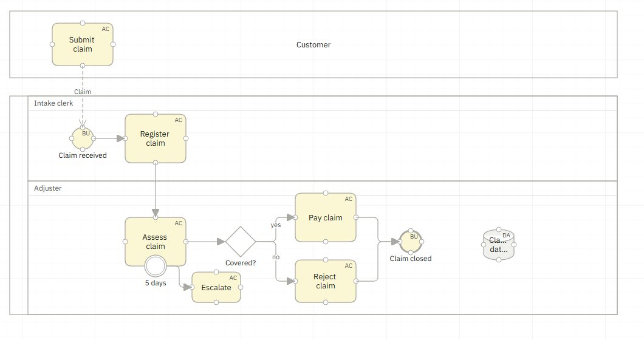644x340 pixels.
Task: Click the right connection point of Escalate
Action: point(241,287)
